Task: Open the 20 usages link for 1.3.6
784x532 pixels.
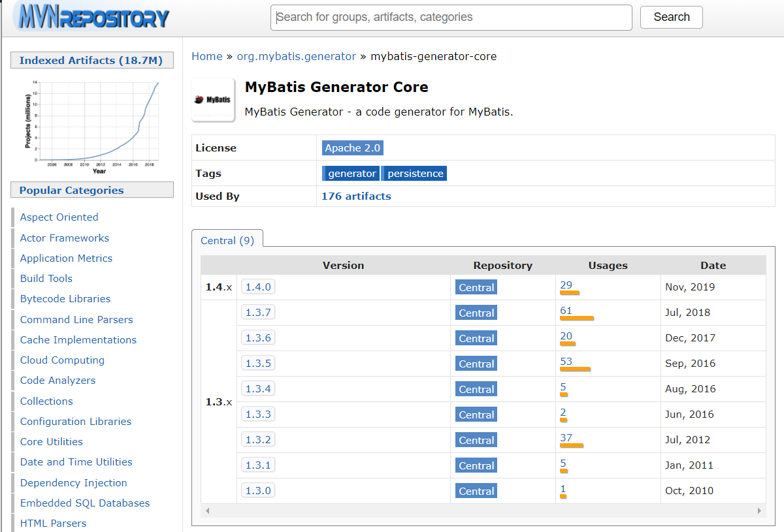Action: 566,336
